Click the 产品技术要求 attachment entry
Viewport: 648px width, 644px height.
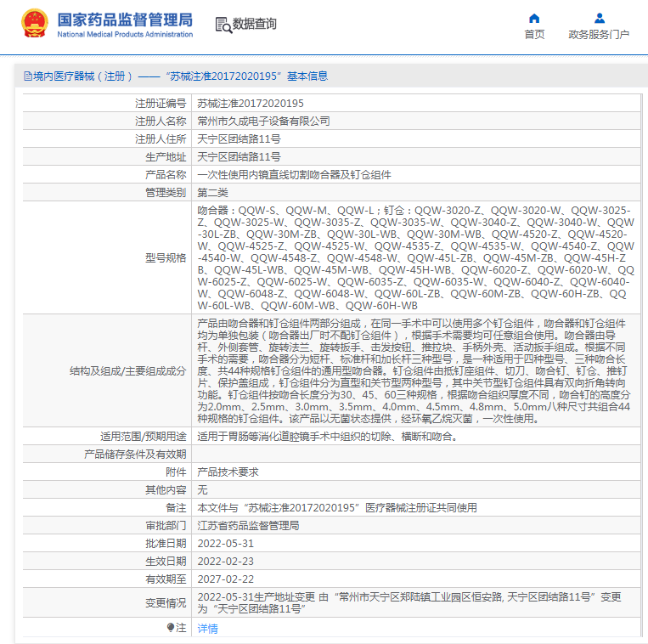[x=228, y=472]
